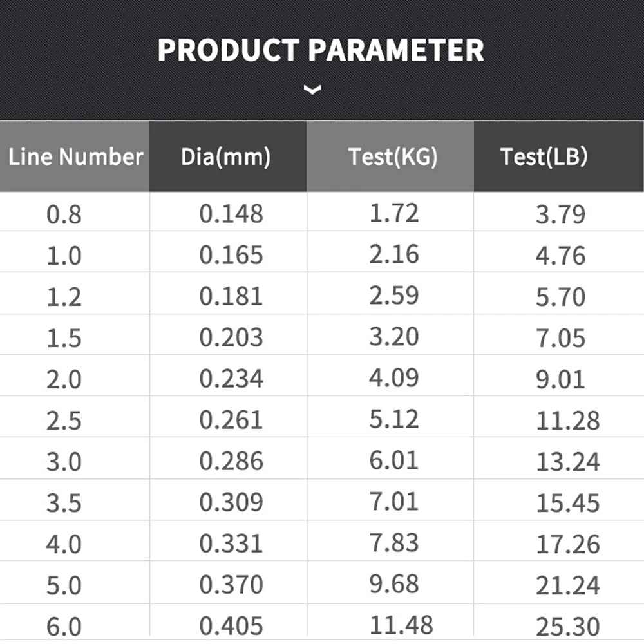Select diameter value 0.165
The height and width of the screenshot is (644, 644).
[231, 255]
